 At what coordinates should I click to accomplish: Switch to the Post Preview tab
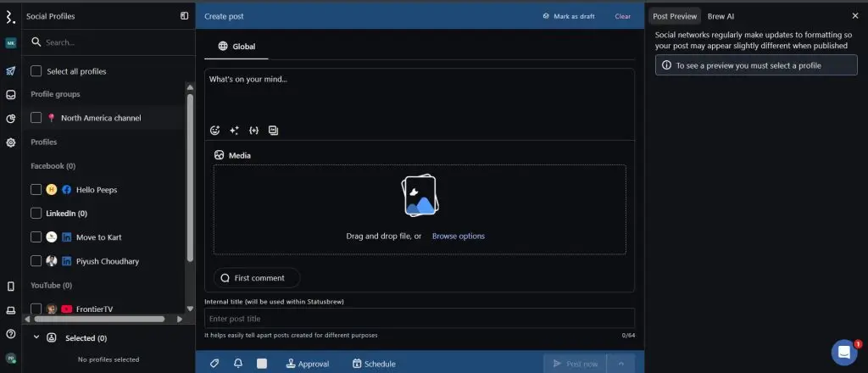point(674,16)
